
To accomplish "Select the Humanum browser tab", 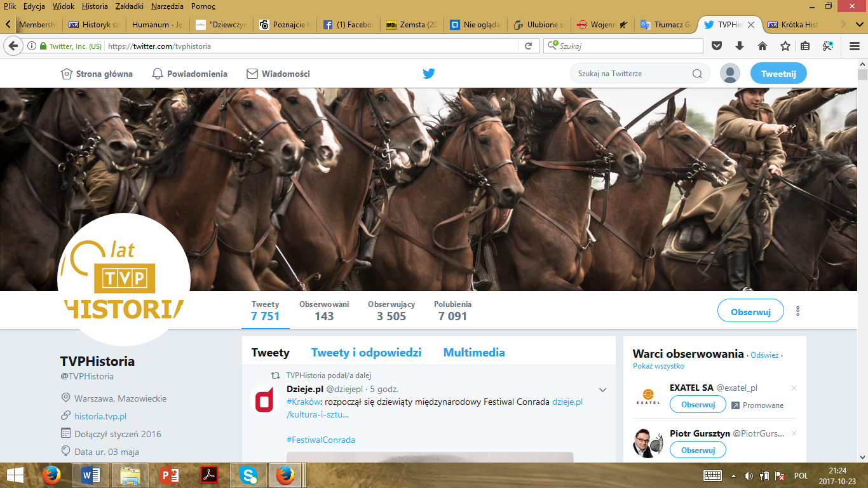I will click(156, 25).
